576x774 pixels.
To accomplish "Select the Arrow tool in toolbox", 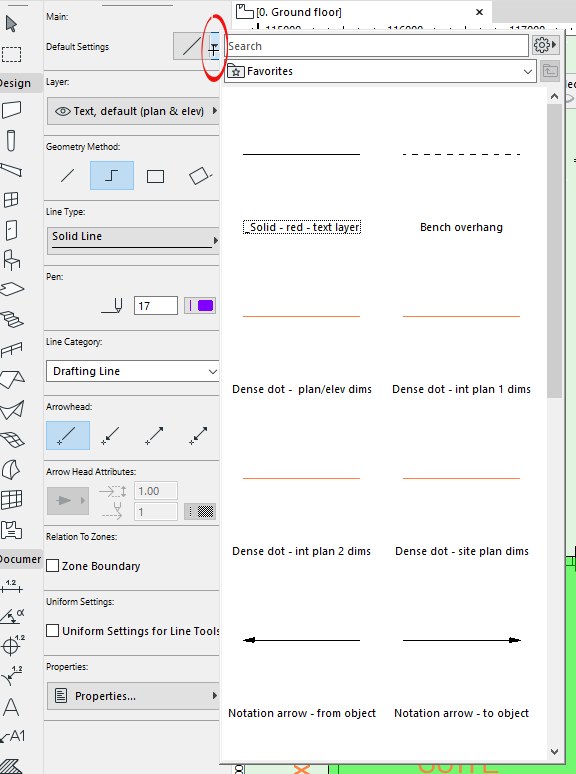I will pos(11,24).
